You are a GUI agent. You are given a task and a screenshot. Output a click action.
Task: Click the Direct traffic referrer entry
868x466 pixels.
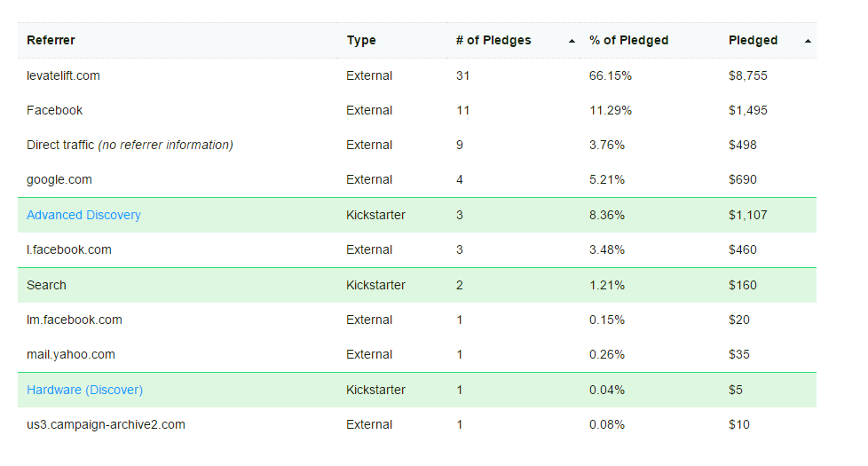pos(130,145)
